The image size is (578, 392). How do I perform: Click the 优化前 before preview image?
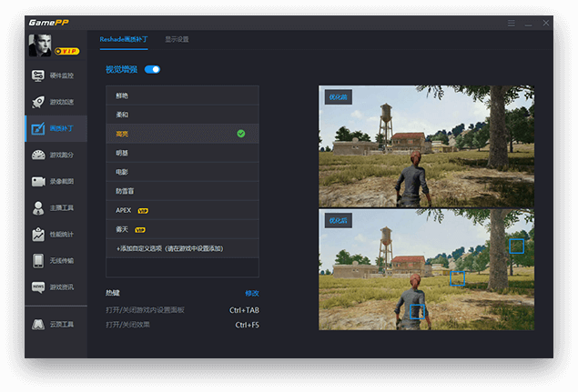point(427,146)
